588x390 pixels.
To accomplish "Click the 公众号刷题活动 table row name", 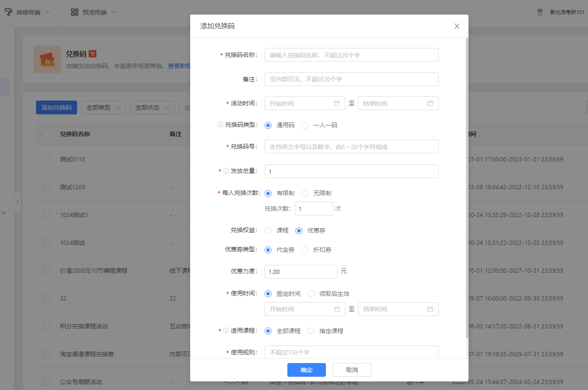I will [x=81, y=382].
